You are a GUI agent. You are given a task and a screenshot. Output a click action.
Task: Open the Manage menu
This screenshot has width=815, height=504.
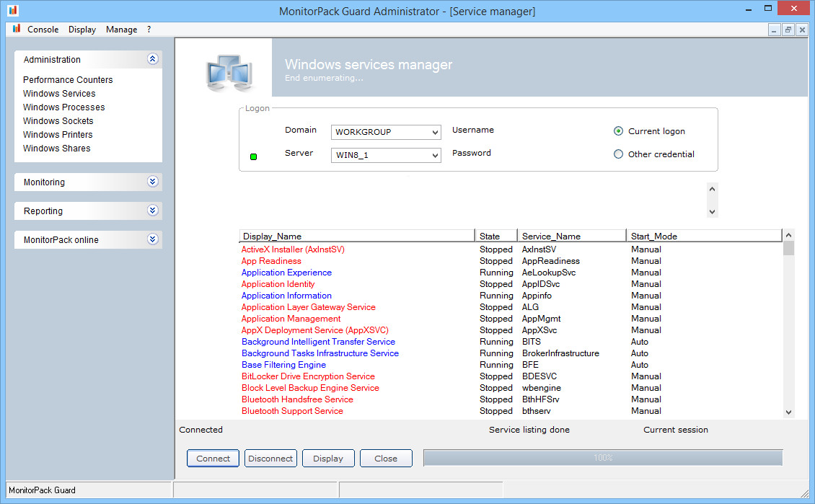[x=122, y=30]
